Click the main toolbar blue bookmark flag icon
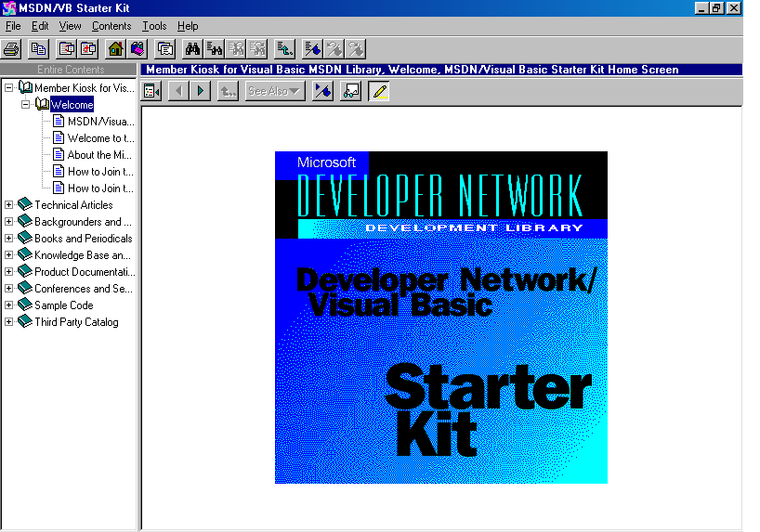 pyautogui.click(x=312, y=49)
